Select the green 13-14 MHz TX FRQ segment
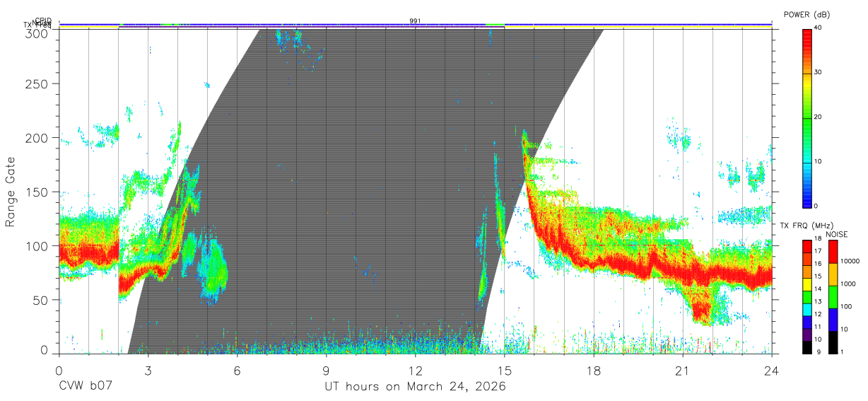The image size is (868, 401). coord(807,296)
